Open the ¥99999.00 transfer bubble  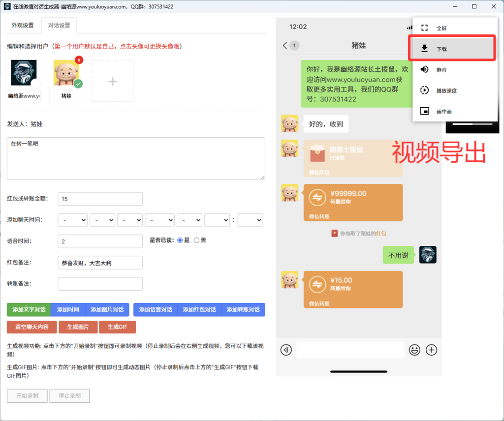click(353, 202)
